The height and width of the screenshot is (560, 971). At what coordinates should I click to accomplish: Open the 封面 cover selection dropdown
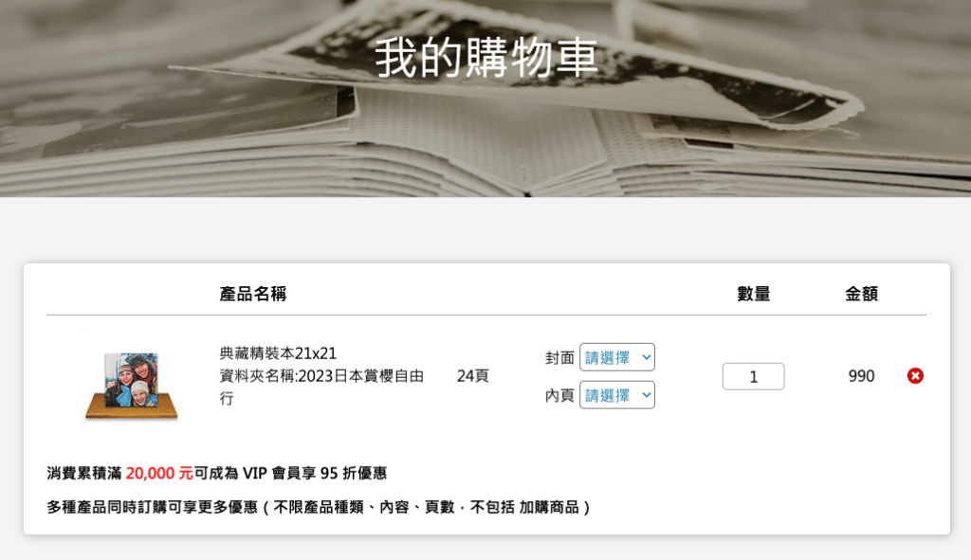pos(617,357)
